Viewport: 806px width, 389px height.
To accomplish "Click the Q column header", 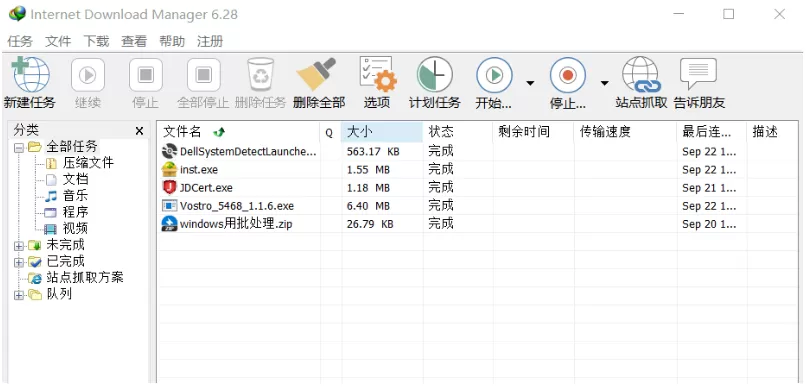I will 330,132.
